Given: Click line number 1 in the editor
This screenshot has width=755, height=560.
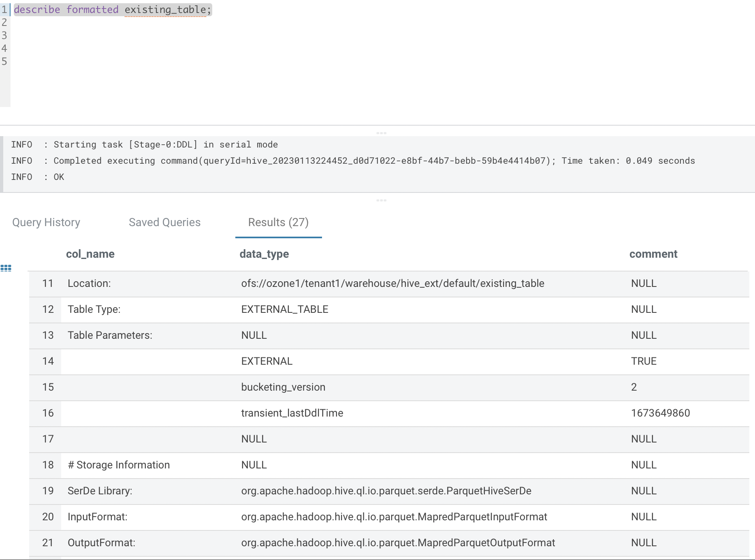Looking at the screenshot, I should click(4, 10).
